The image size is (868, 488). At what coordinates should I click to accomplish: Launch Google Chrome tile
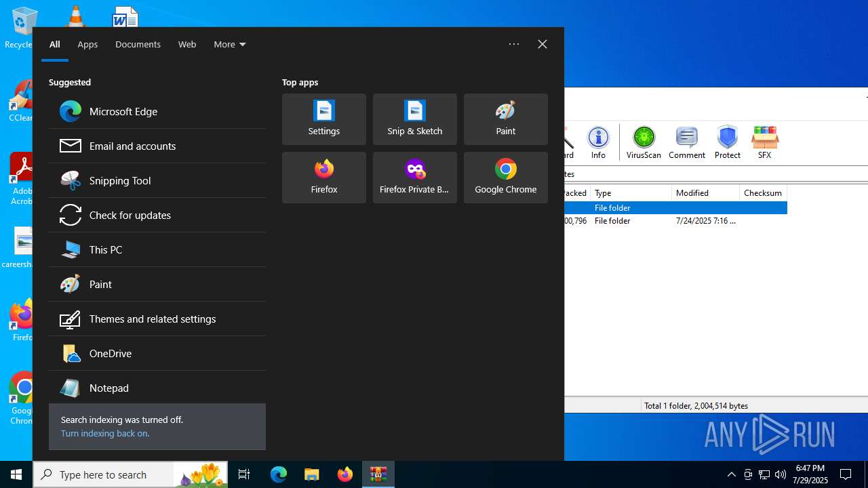506,178
